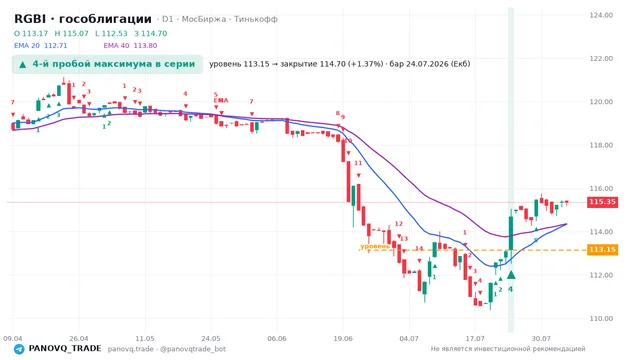This screenshot has height=360, width=640.
Task: Click the 11.05 date on the time axis
Action: pos(145,338)
